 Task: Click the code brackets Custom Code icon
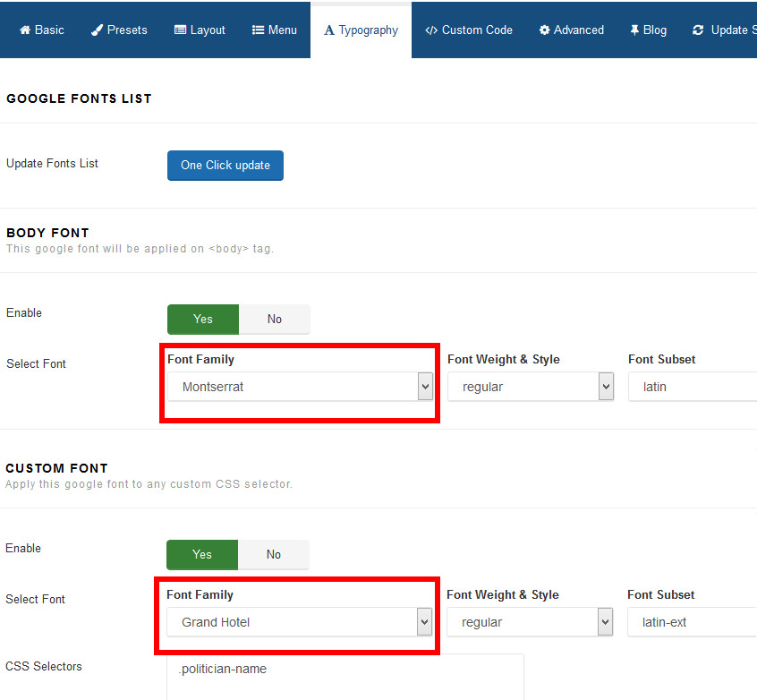[x=431, y=30]
